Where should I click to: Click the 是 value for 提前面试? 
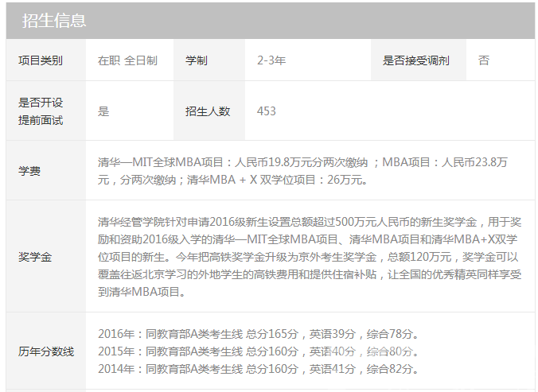(x=103, y=111)
